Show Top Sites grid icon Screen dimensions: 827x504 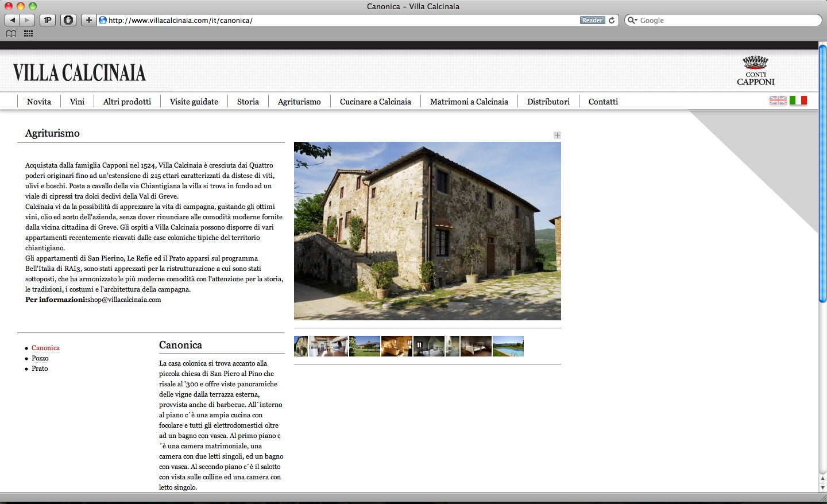28,34
